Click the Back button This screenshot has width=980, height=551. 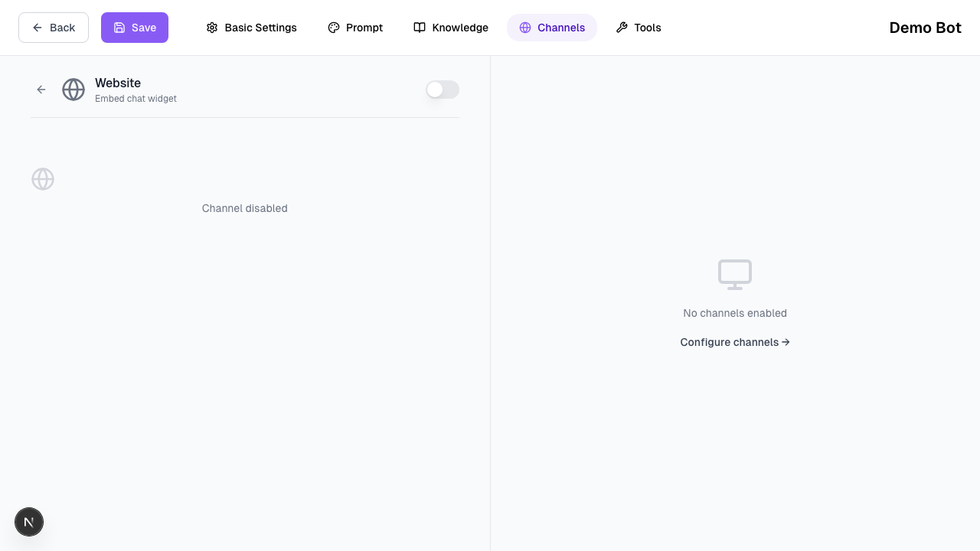54,28
